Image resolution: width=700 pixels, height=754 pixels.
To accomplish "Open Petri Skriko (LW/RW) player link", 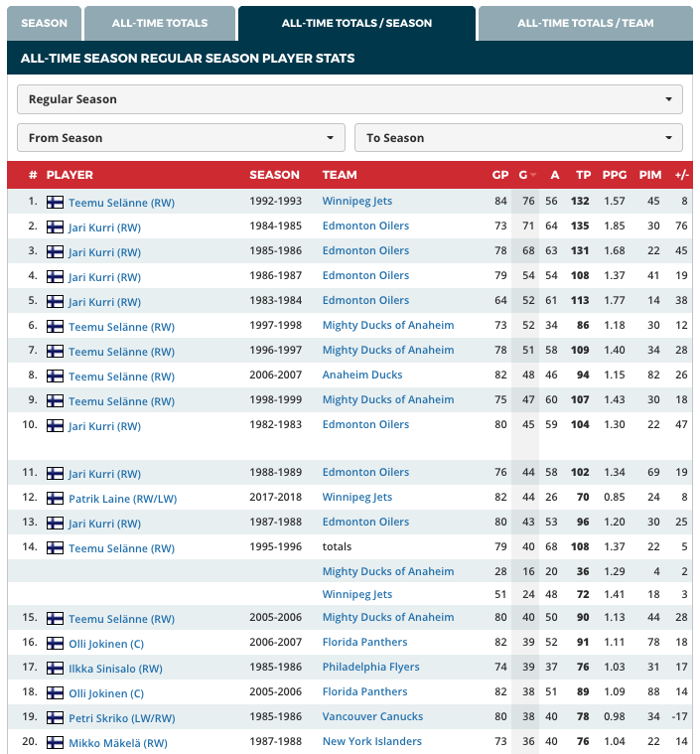I will pyautogui.click(x=122, y=718).
